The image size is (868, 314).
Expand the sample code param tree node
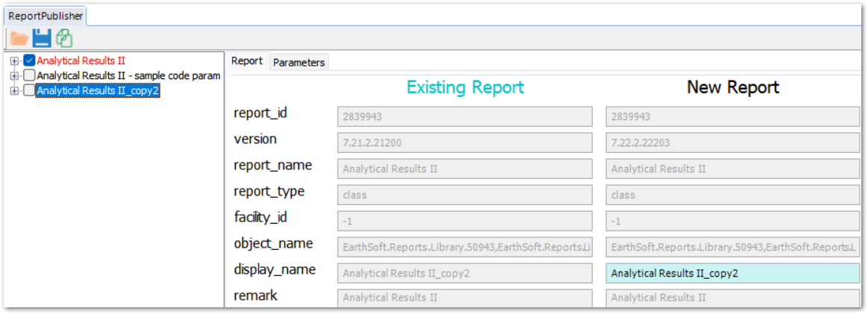[x=14, y=75]
